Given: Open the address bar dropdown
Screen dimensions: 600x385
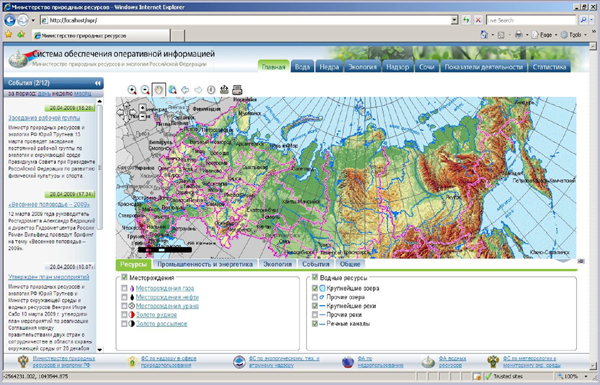Looking at the screenshot, I should pyautogui.click(x=454, y=20).
